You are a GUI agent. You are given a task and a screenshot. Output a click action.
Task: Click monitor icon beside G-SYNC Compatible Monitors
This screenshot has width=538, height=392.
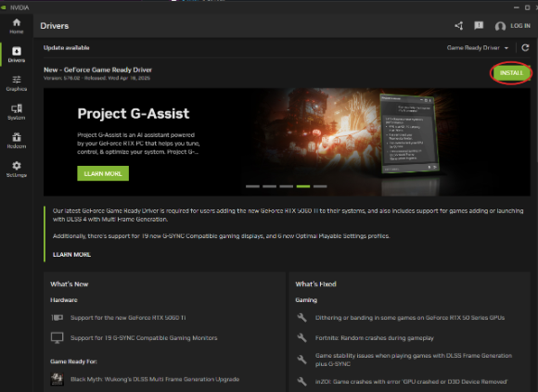click(57, 338)
